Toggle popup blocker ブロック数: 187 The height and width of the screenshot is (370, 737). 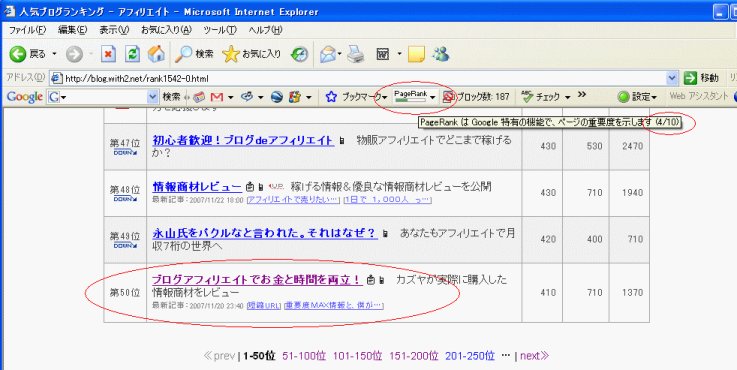point(477,97)
